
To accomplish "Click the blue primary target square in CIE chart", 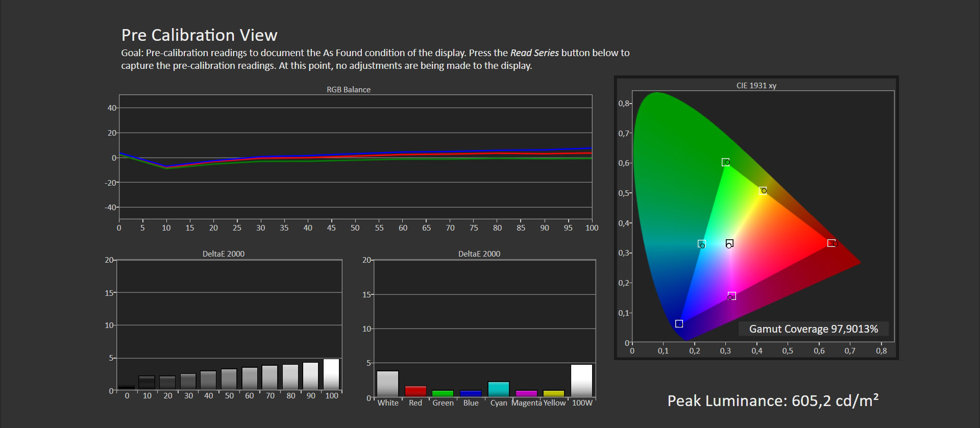I will [x=679, y=323].
